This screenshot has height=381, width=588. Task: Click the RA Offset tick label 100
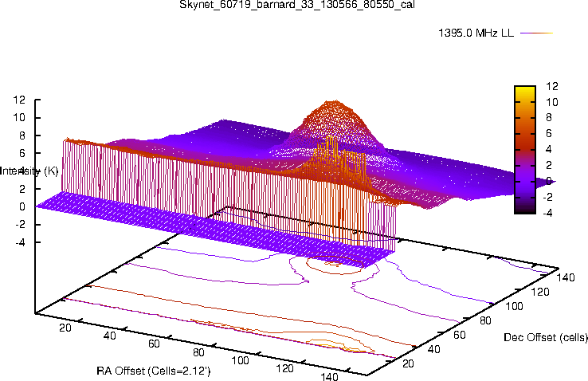tap(240, 360)
